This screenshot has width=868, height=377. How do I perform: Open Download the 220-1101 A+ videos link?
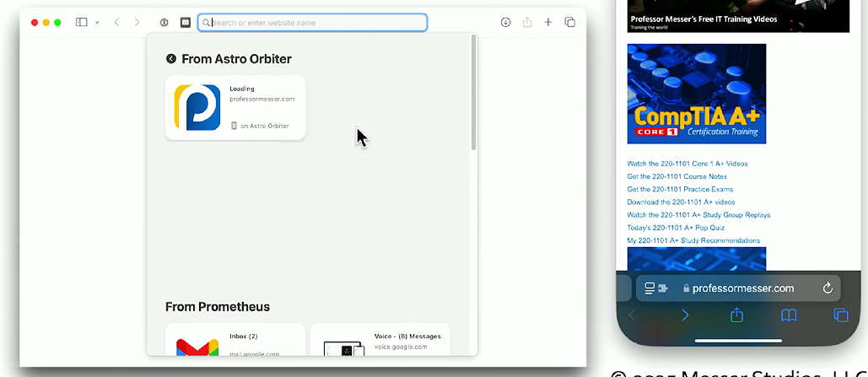coord(681,202)
